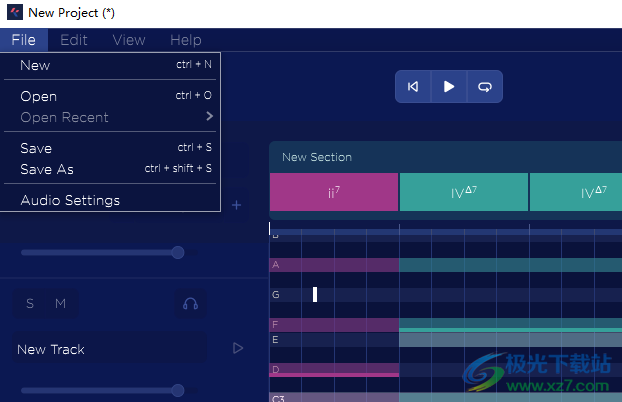This screenshot has width=622, height=402.
Task: Open the View menu
Action: pos(129,40)
